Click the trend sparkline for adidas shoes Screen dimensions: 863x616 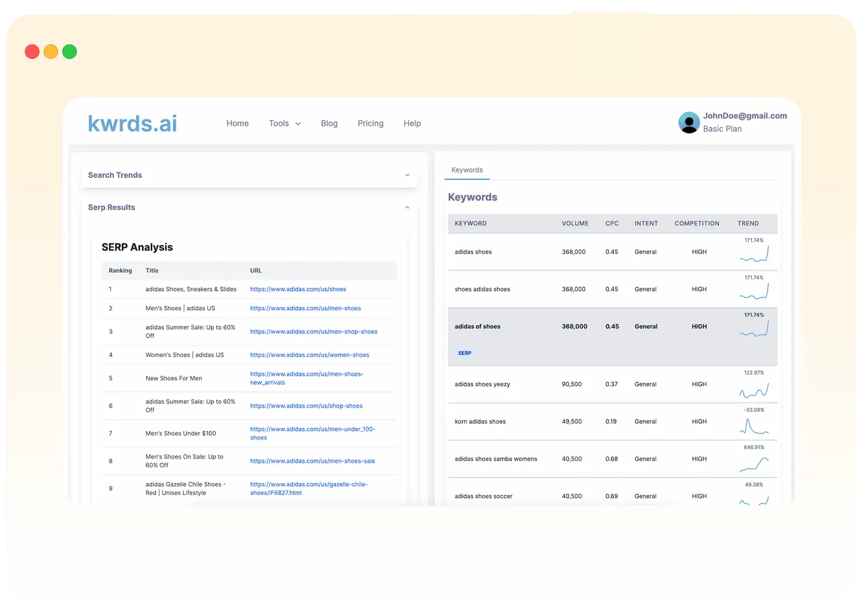754,254
